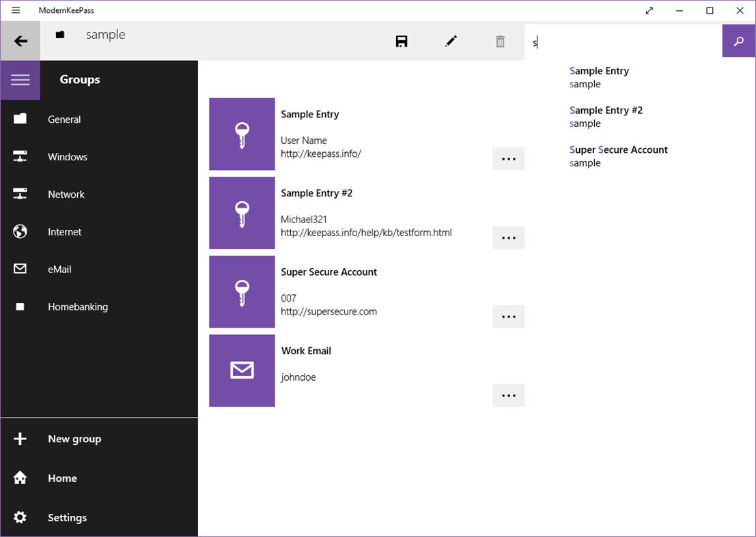Collapse the Groups navigation pane
The height and width of the screenshot is (537, 756).
[x=20, y=80]
